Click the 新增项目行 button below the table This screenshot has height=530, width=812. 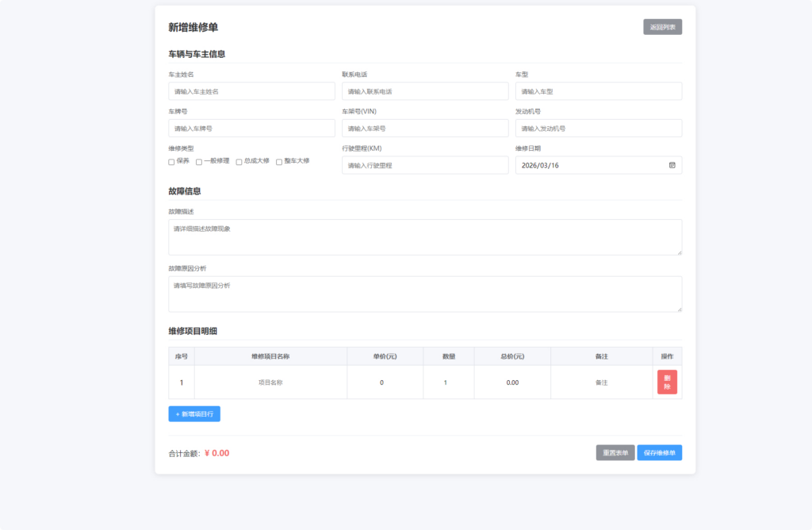pos(193,413)
